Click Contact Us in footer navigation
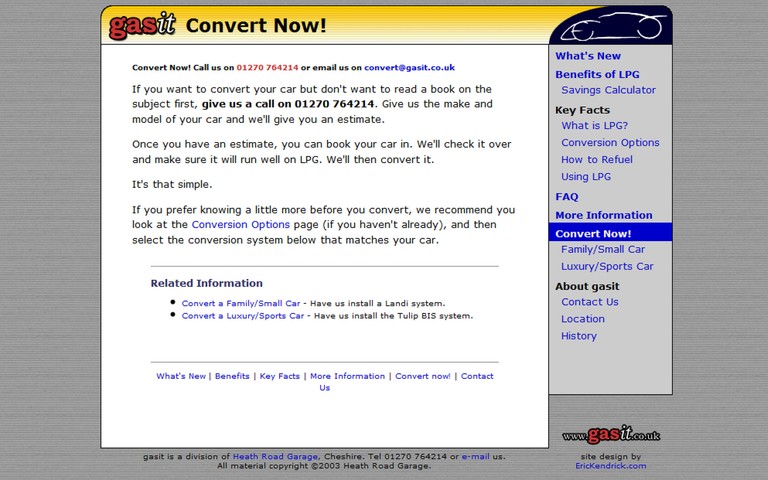The width and height of the screenshot is (768, 480). (477, 376)
